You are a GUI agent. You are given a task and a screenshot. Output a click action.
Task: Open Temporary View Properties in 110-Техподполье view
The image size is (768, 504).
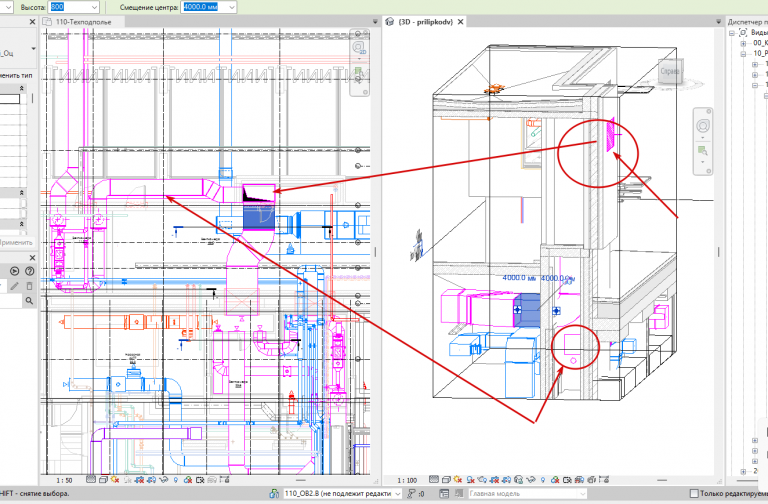200,480
